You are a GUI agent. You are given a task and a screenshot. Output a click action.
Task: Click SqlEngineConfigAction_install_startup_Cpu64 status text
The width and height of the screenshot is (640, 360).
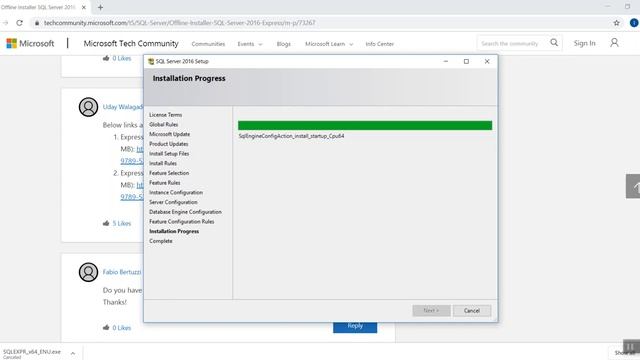(291, 136)
